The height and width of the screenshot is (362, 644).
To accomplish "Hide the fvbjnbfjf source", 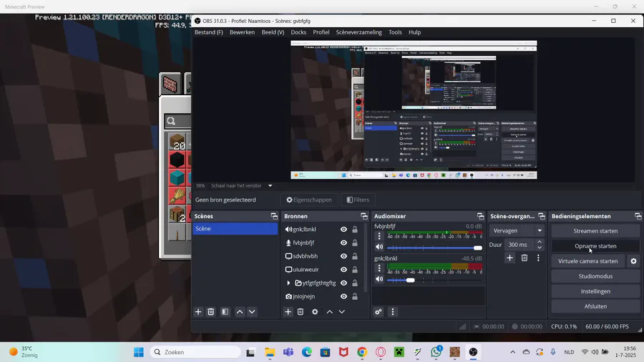I will coord(343,243).
